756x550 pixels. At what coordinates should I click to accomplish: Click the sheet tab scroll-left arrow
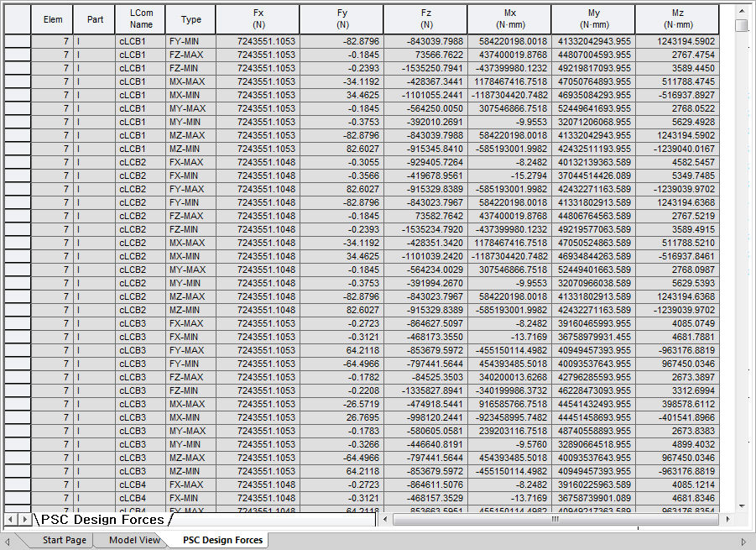(11, 520)
